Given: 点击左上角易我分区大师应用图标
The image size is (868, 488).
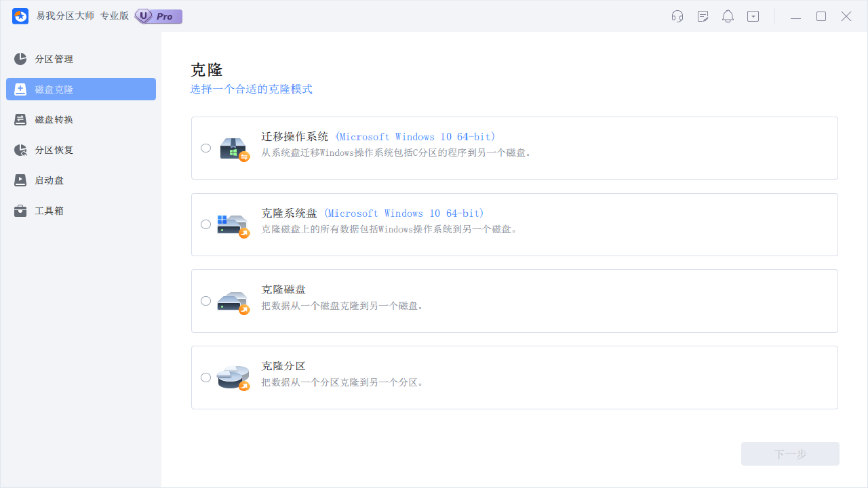Looking at the screenshot, I should (20, 16).
